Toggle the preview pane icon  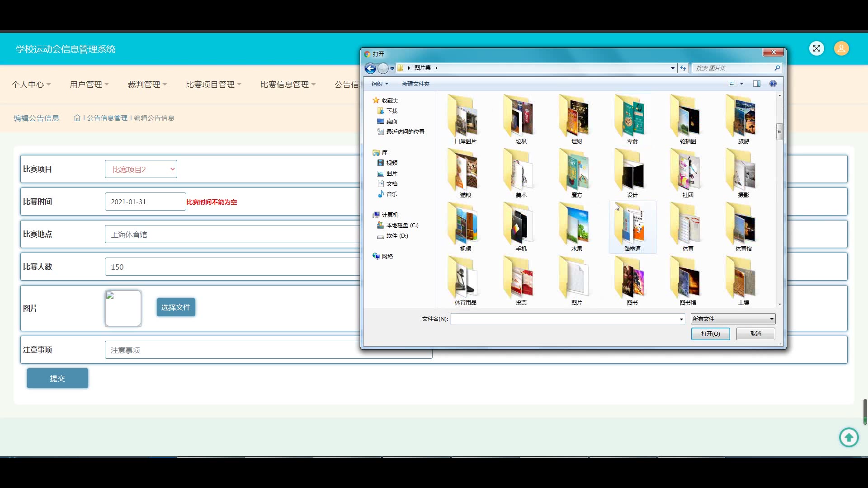coord(756,84)
